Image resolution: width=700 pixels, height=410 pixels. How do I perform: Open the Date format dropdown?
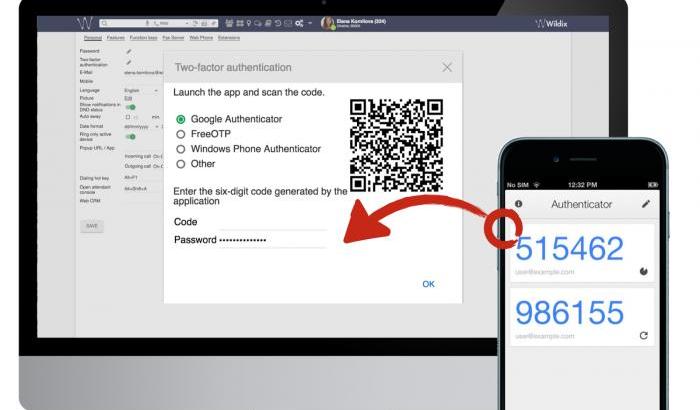[141, 127]
